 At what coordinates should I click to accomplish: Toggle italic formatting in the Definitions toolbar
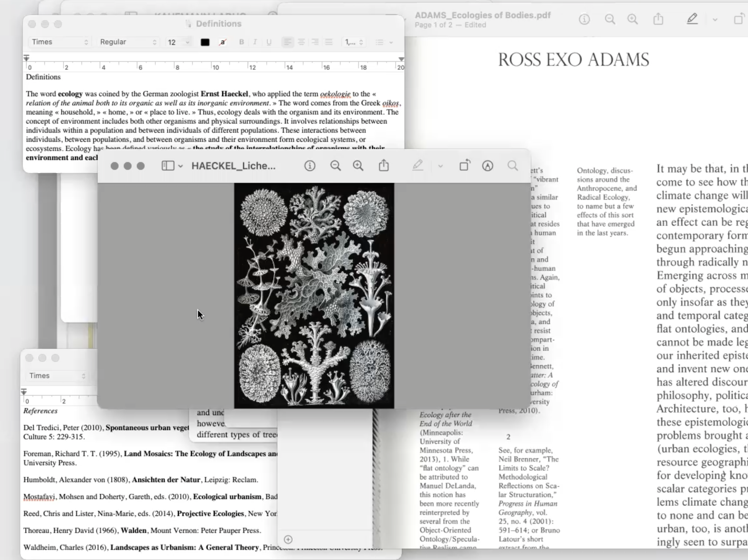pyautogui.click(x=255, y=42)
